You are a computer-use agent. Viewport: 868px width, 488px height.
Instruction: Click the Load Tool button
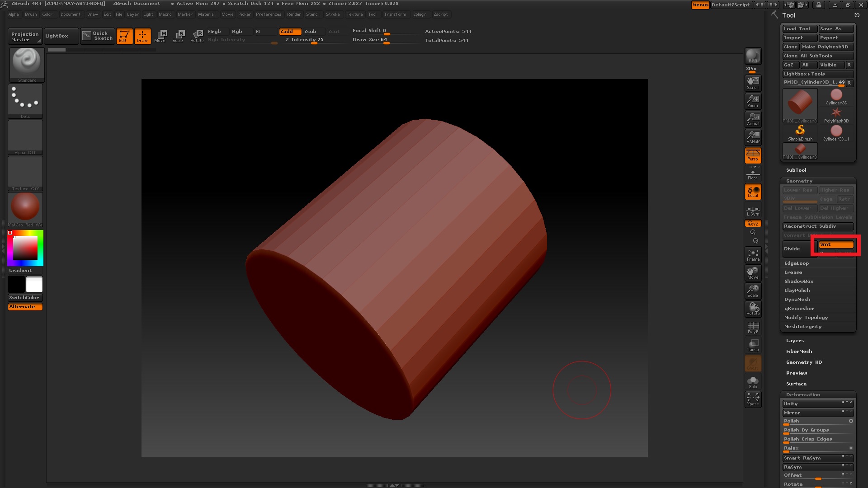tap(800, 29)
